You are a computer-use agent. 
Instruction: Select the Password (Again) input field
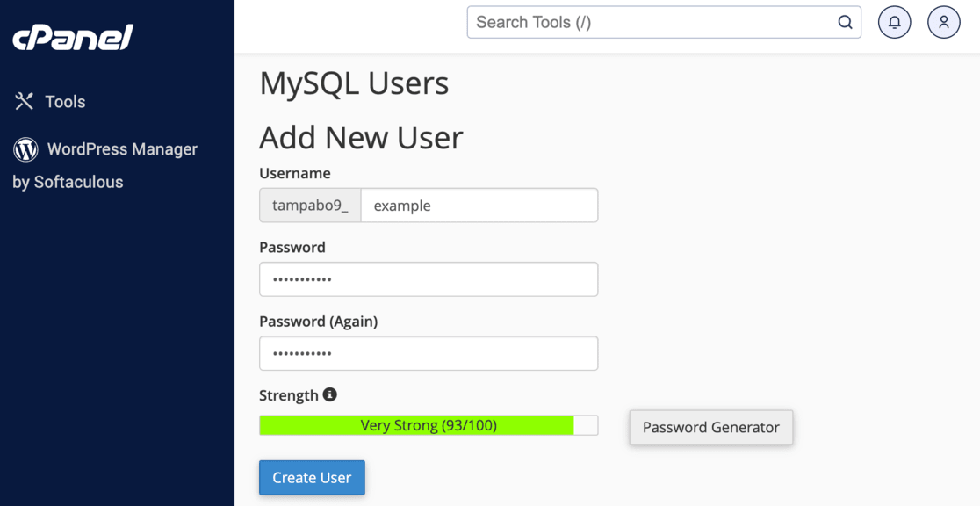429,353
